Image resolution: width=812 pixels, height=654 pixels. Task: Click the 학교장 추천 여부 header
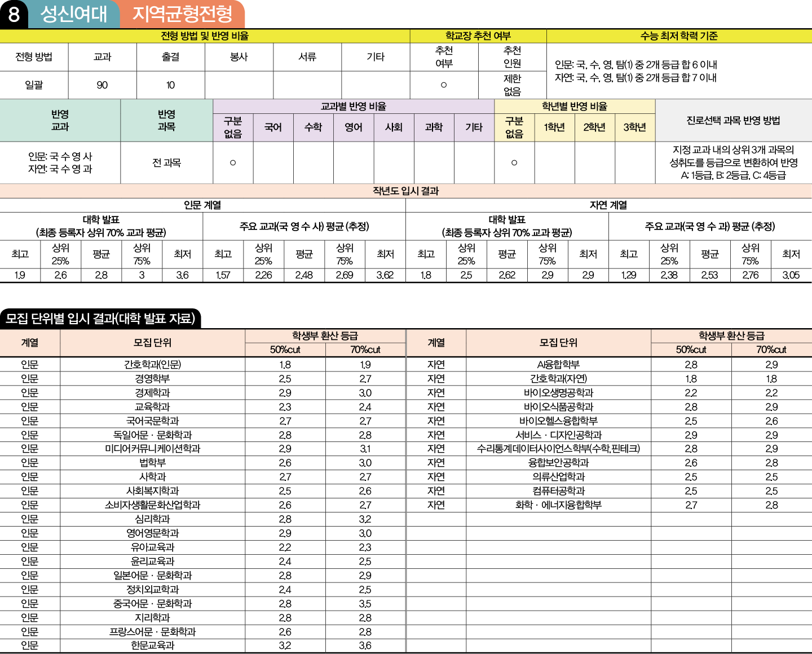(478, 36)
